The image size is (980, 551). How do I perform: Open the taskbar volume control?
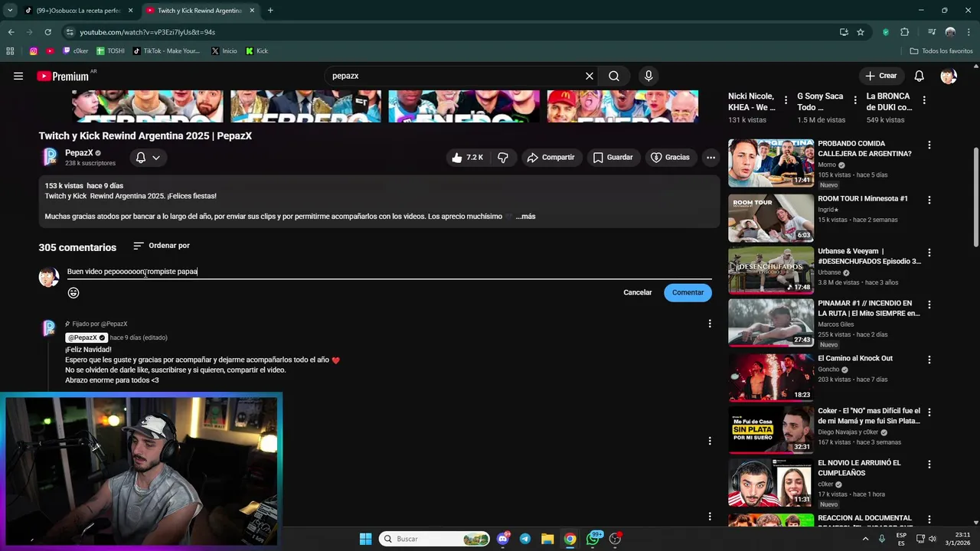(933, 539)
